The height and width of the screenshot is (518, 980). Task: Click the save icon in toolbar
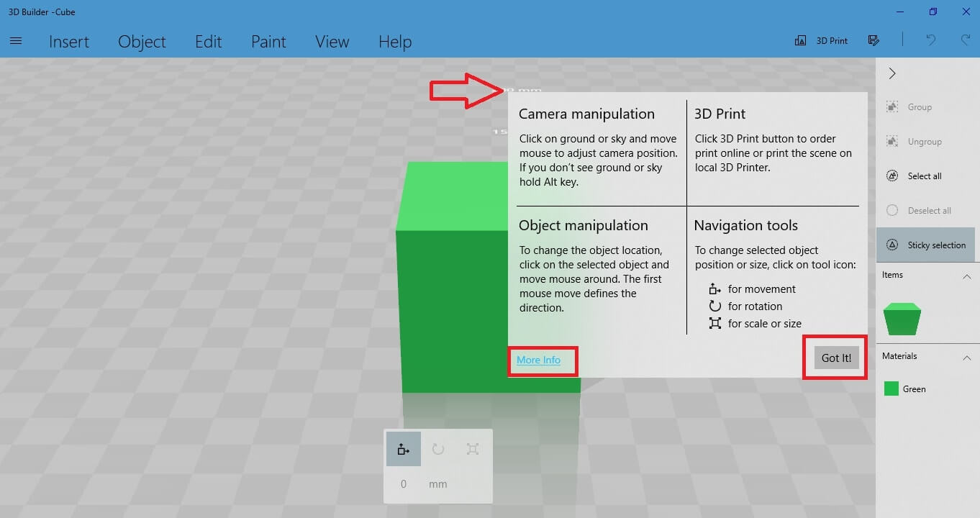point(874,41)
